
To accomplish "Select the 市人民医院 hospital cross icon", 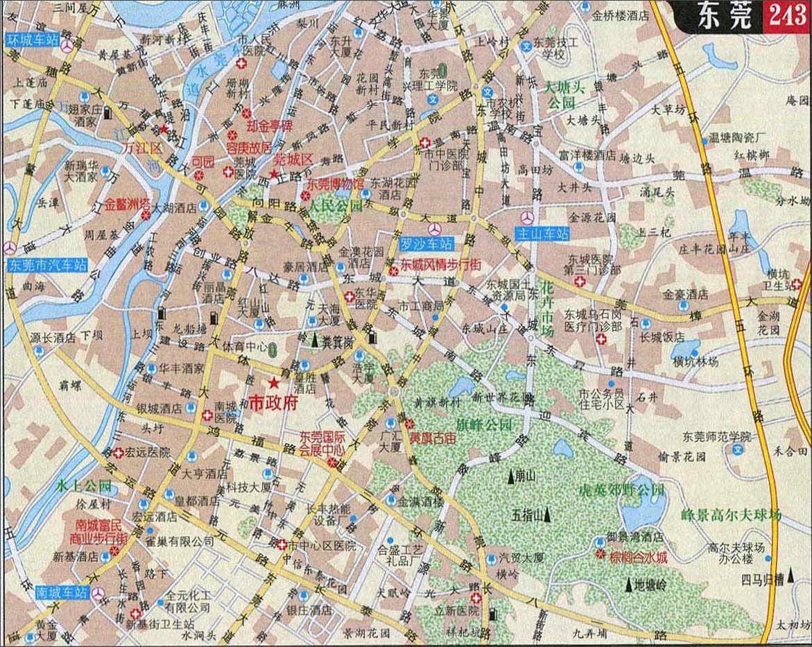I will coord(243,64).
